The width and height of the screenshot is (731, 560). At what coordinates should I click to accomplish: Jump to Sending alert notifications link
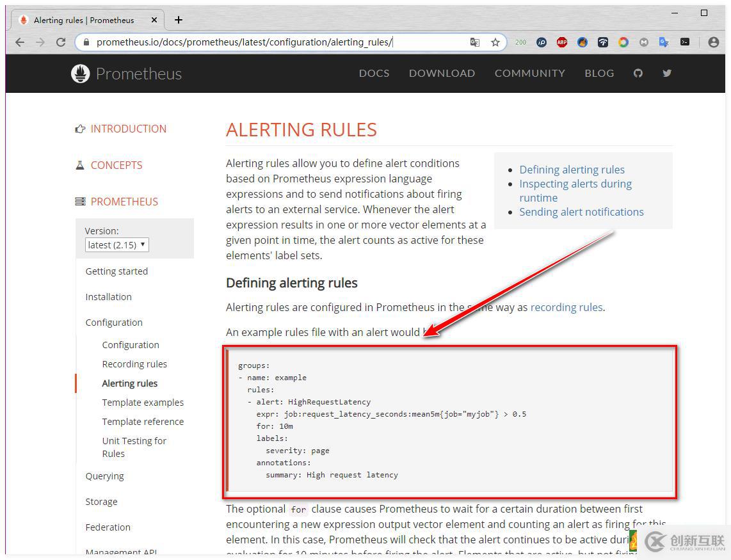581,212
